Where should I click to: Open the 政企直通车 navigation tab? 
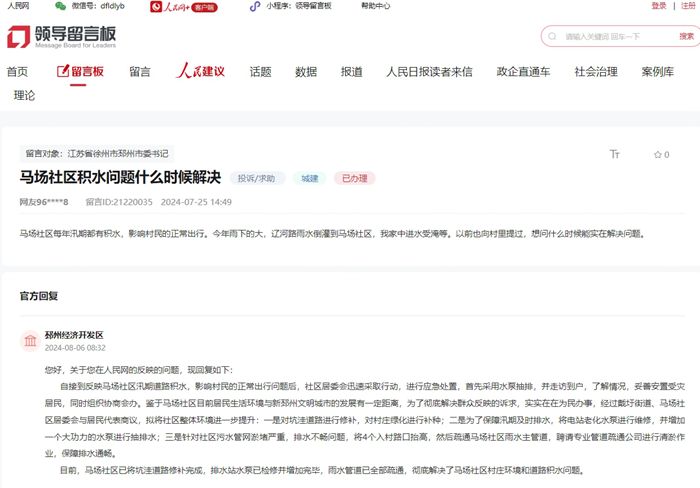pos(523,71)
